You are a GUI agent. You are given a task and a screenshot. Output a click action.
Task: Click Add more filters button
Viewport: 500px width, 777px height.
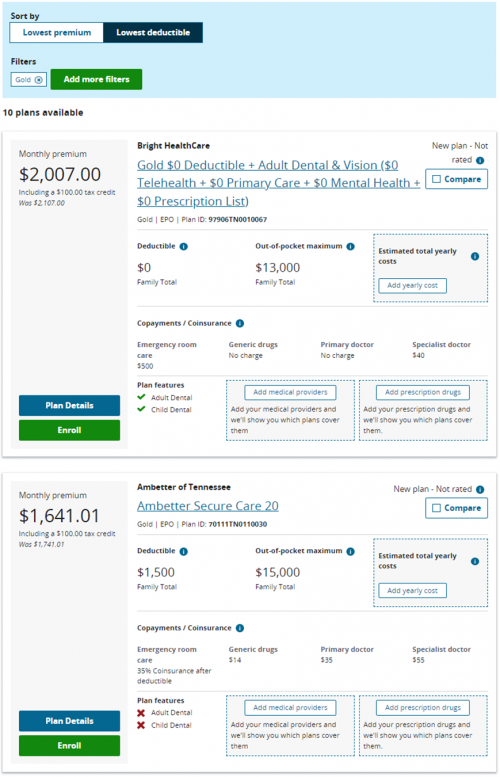[x=96, y=79]
